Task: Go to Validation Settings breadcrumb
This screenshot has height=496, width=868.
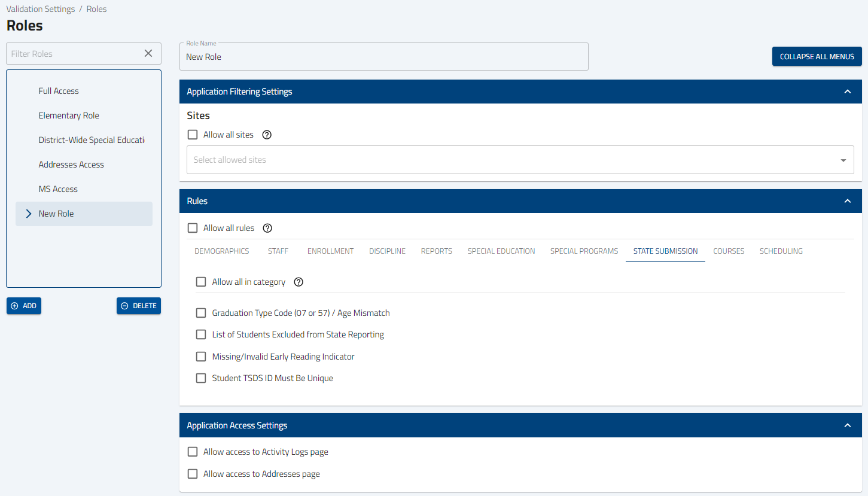Action: point(41,9)
